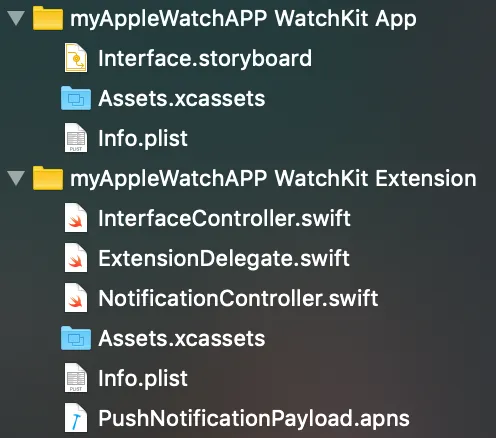Select the myAppleWatchAPP WatchKit Extension group name

(273, 179)
